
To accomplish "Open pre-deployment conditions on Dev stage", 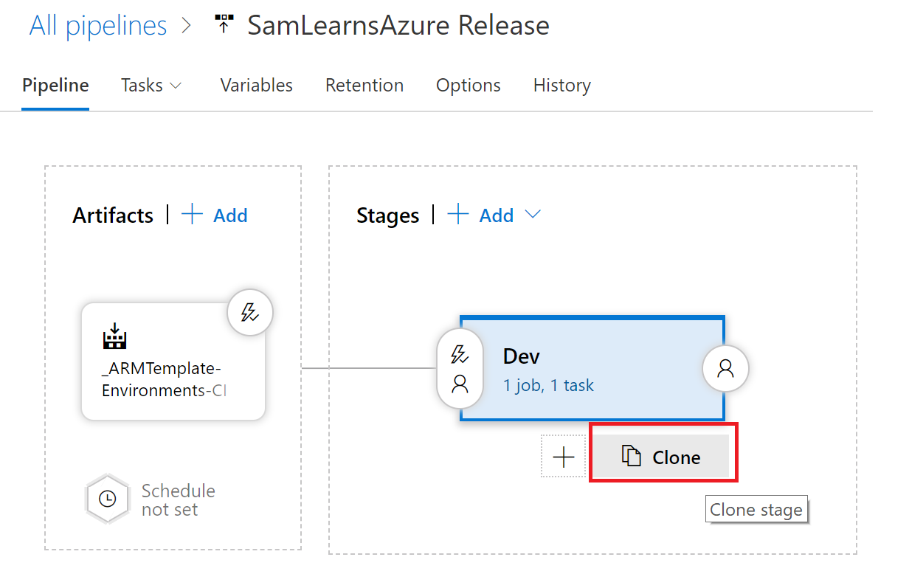I will coord(460,368).
